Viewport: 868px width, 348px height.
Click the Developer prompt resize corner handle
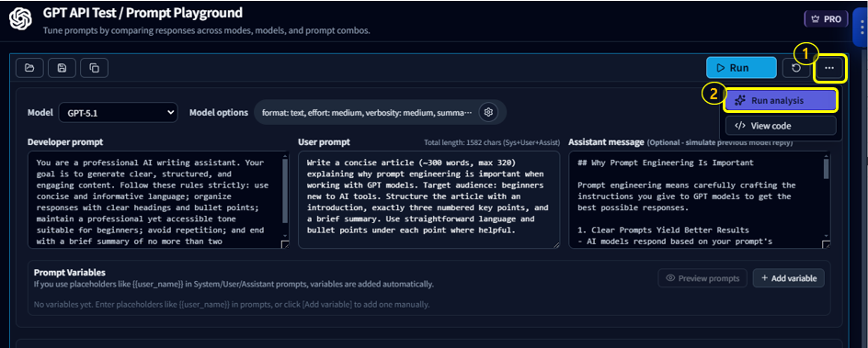(x=285, y=245)
